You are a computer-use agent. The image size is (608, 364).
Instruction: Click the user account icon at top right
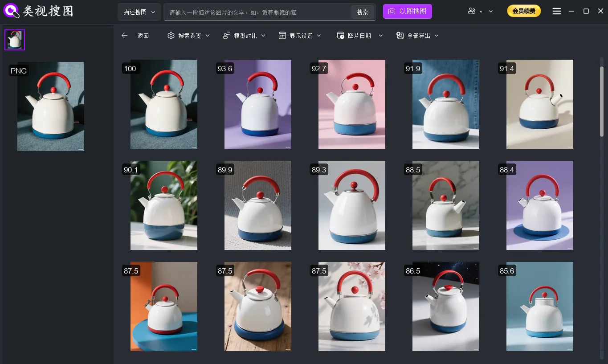coord(472,11)
